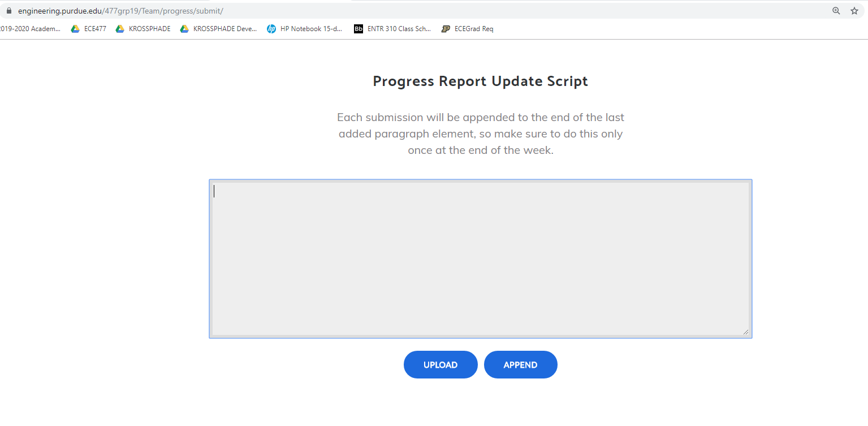Open the zoom magnifier icon in address bar
868x426 pixels.
(x=836, y=11)
